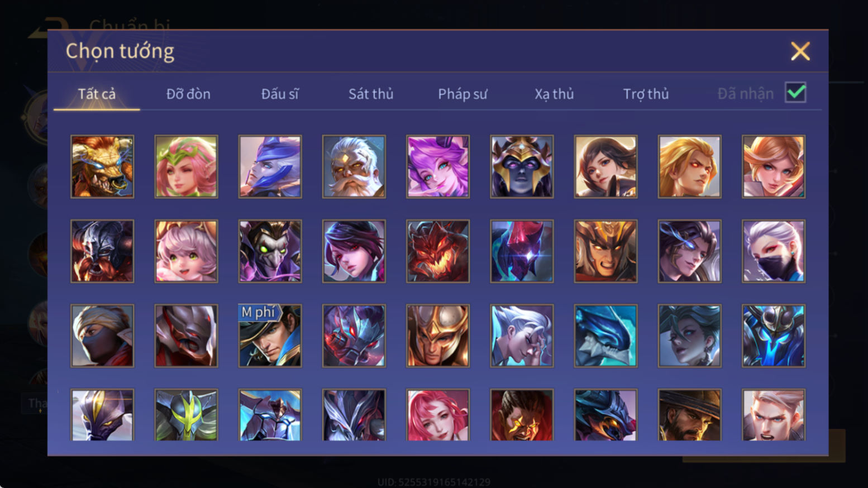Open the Đấu sĩ tab
Screen dimensions: 868x488
(x=280, y=94)
